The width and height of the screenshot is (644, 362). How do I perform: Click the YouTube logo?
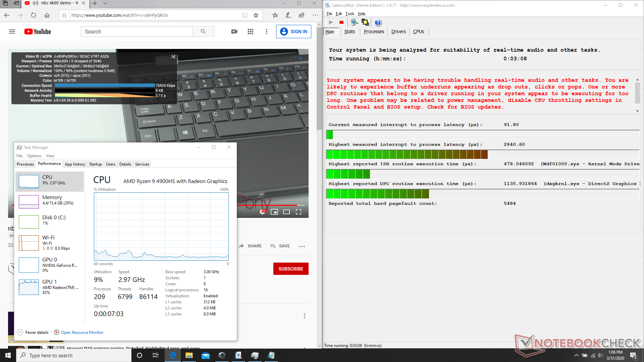(x=38, y=32)
